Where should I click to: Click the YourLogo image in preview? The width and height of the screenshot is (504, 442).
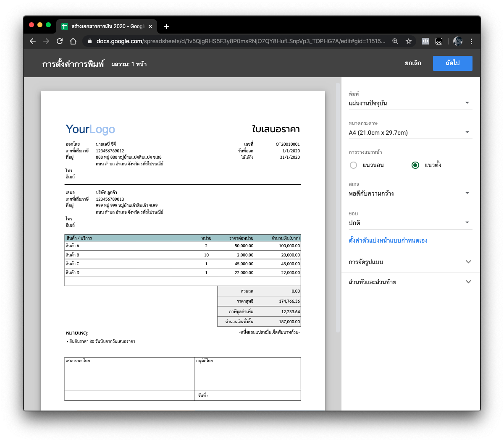click(x=90, y=129)
